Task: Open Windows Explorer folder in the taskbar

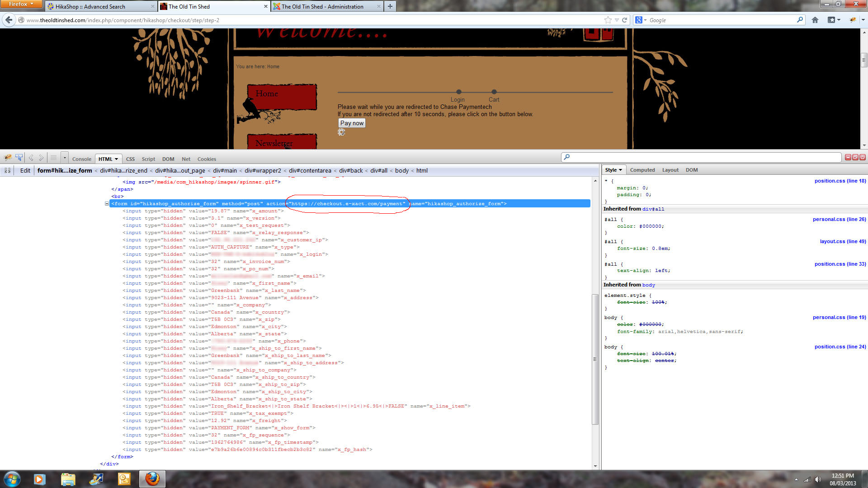Action: [68, 479]
